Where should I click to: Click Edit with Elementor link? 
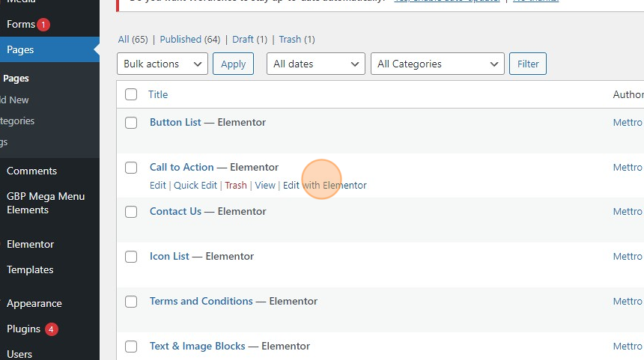(x=324, y=185)
